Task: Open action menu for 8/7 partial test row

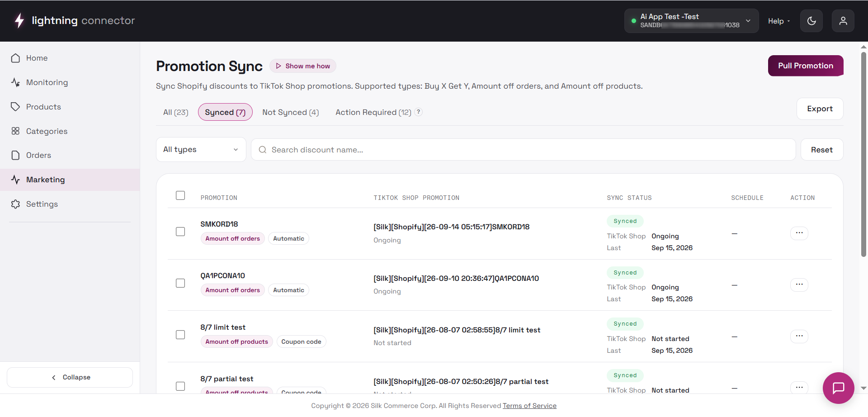Action: point(799,387)
